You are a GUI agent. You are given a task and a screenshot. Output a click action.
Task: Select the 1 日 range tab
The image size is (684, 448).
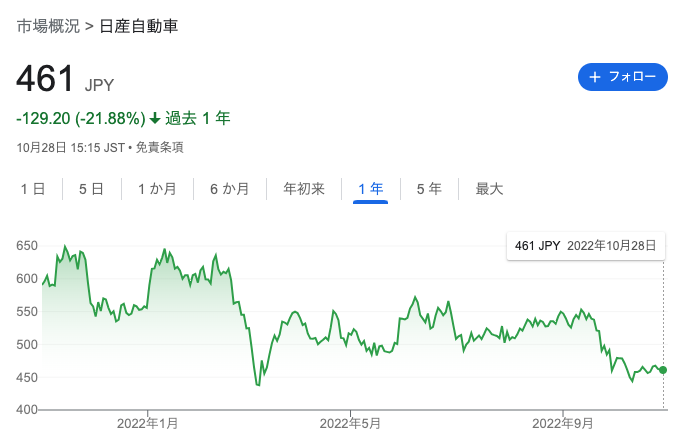(x=33, y=189)
